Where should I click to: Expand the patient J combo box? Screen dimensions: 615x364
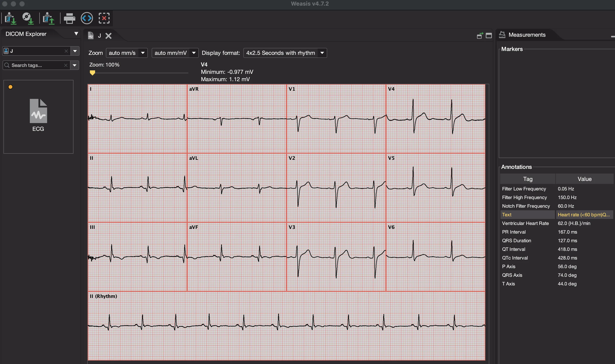coord(75,51)
